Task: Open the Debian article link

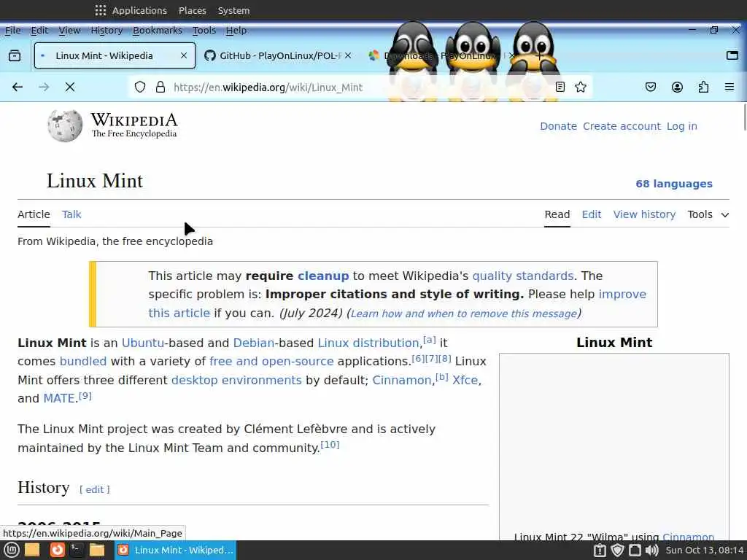Action: [253, 343]
